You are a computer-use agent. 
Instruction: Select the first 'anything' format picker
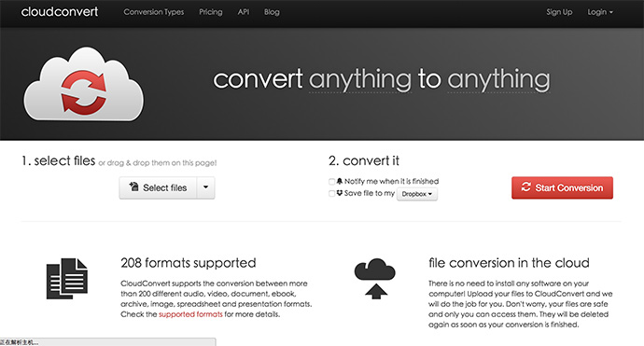[x=360, y=79]
